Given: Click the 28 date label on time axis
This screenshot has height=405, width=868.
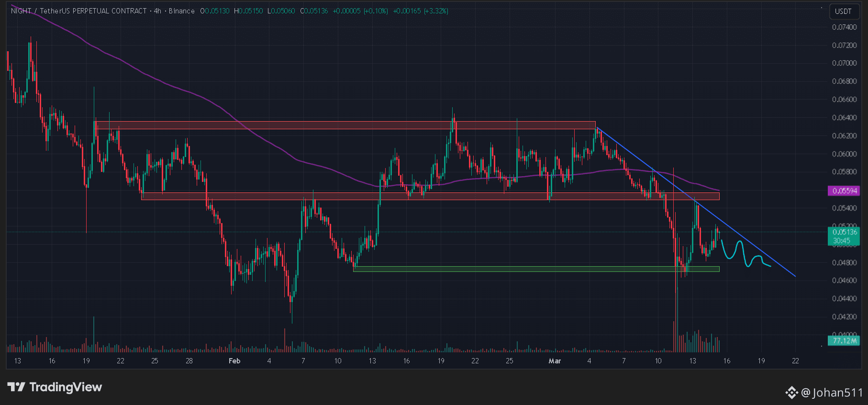Looking at the screenshot, I should click(x=189, y=361).
